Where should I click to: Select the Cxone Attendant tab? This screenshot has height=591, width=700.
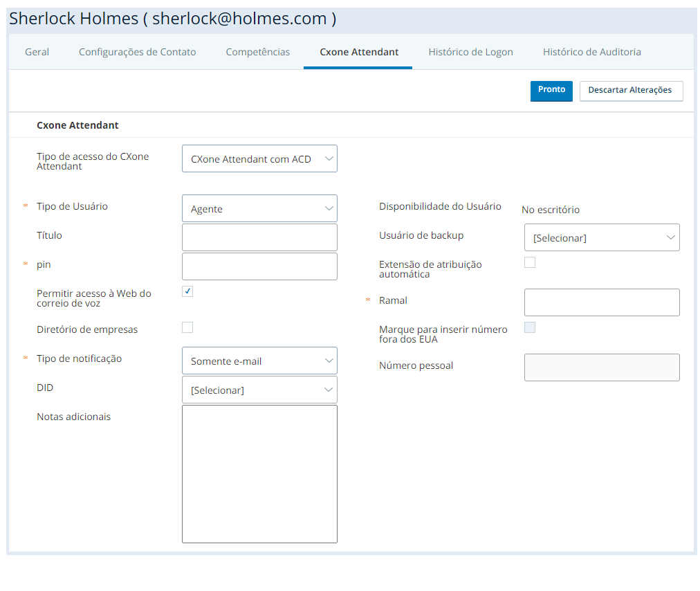[x=359, y=52]
